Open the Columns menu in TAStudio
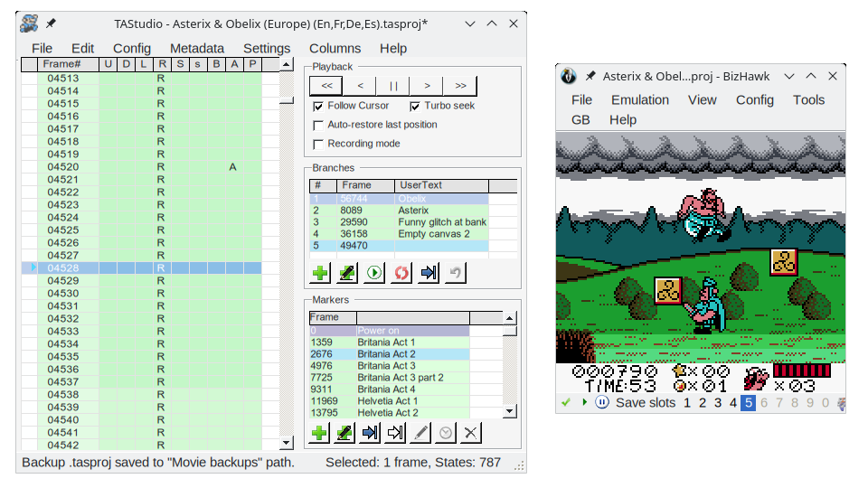This screenshot has width=868, height=488. pyautogui.click(x=335, y=49)
